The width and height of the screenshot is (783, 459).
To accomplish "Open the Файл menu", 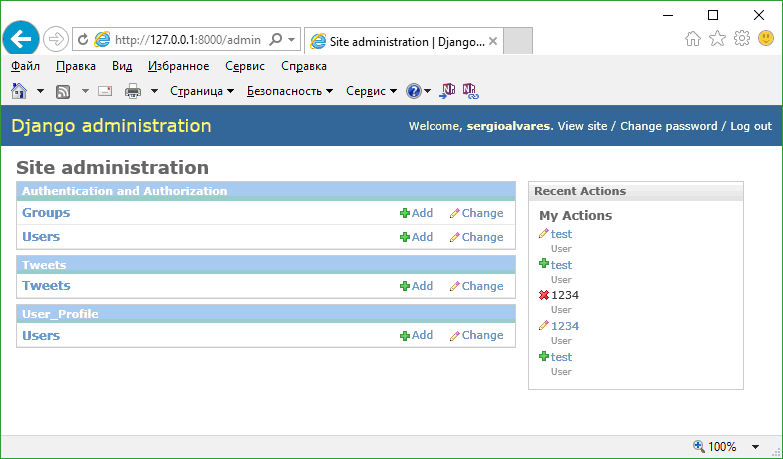I will click(x=25, y=66).
